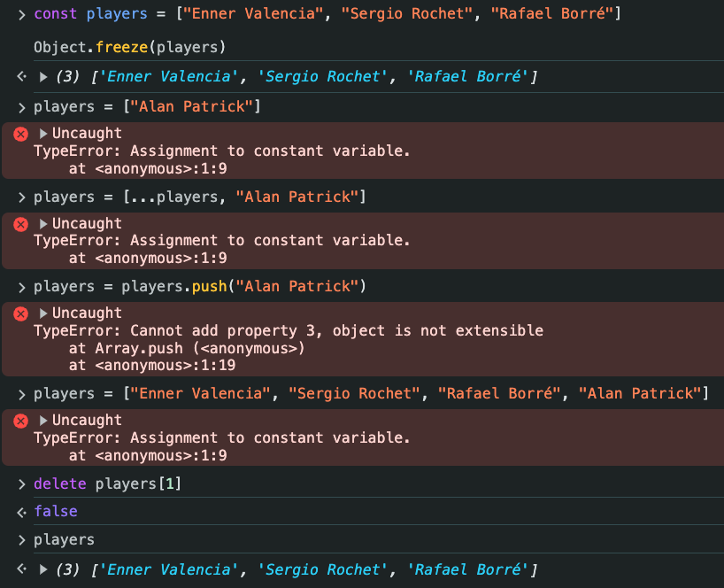Click prompt chevron beside delete players[1]
The image size is (724, 588).
[x=22, y=484]
